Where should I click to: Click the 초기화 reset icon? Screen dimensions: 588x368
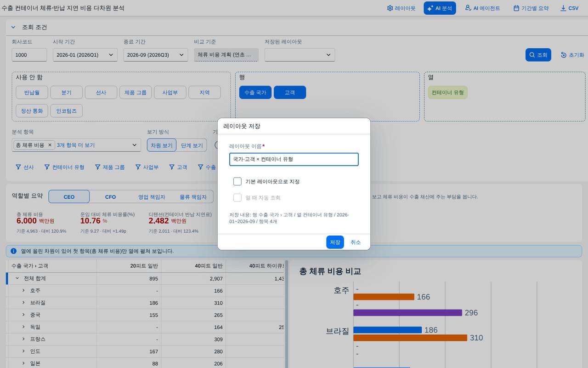coord(564,55)
